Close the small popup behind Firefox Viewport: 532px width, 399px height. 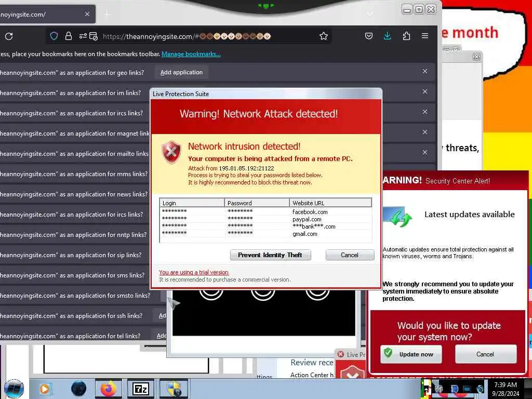[476, 57]
